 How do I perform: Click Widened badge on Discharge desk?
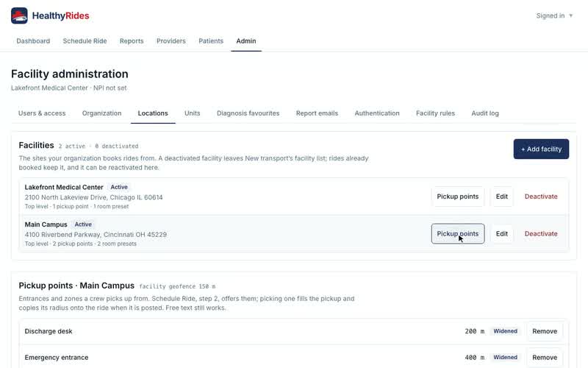pos(505,331)
